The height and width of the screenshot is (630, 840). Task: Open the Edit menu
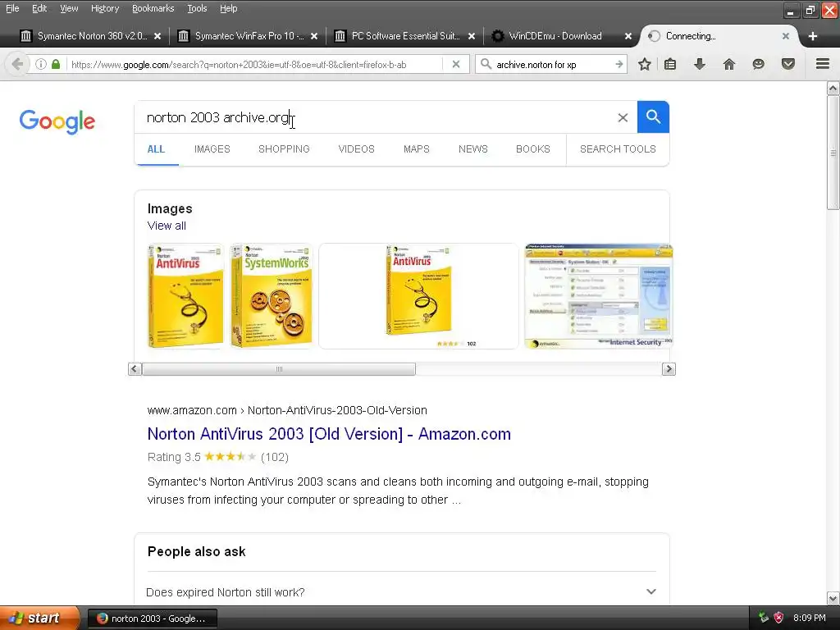(x=39, y=8)
